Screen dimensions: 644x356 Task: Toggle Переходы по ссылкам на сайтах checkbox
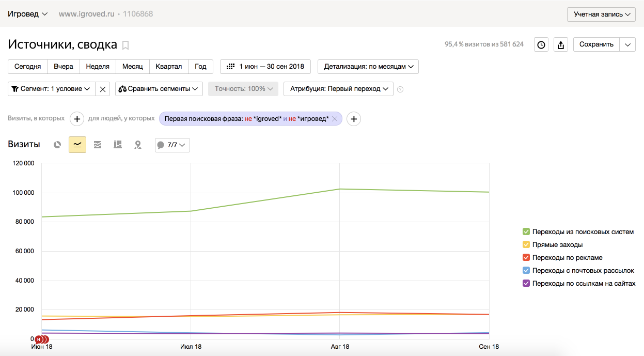click(526, 283)
